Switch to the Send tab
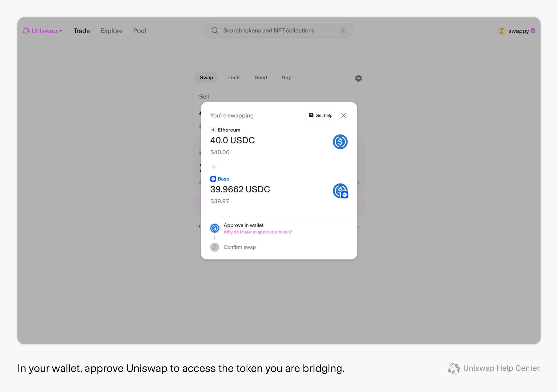This screenshot has height=392, width=558. coord(261,78)
